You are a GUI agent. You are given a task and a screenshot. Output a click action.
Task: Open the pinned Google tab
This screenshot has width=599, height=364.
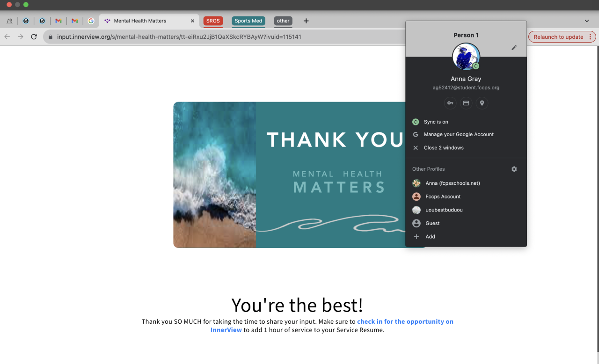91,21
